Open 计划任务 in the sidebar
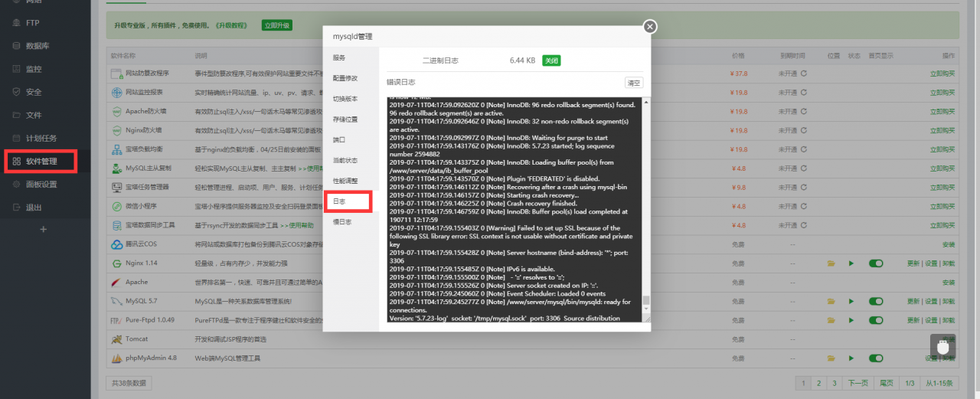The width and height of the screenshot is (980, 399). tap(41, 139)
